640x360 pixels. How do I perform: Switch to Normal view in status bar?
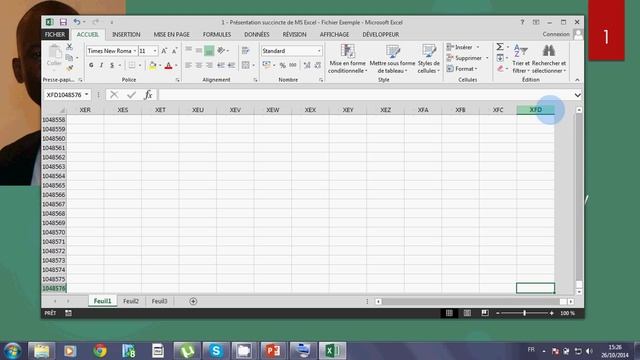pyautogui.click(x=449, y=313)
